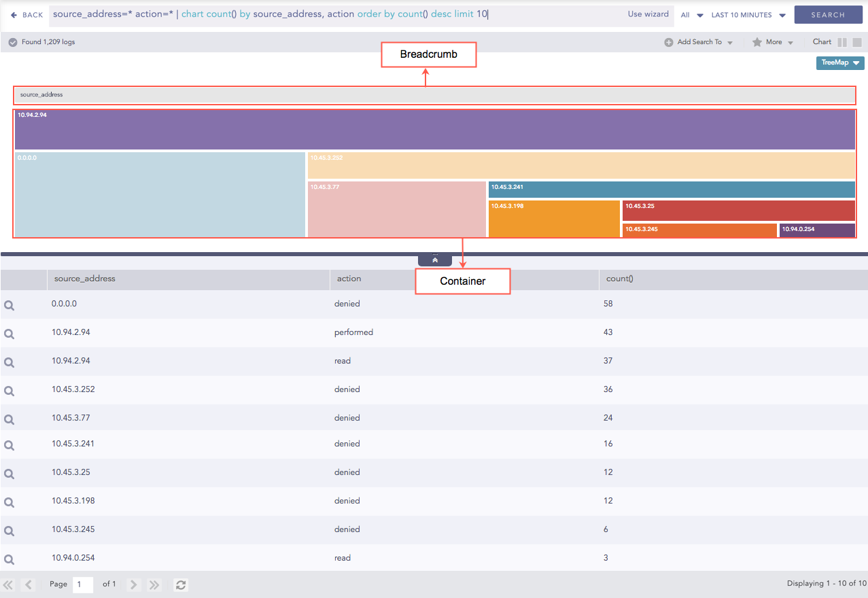This screenshot has height=598, width=868.
Task: Open the LAST 10 MINUTES time range dropdown
Action: (x=748, y=14)
